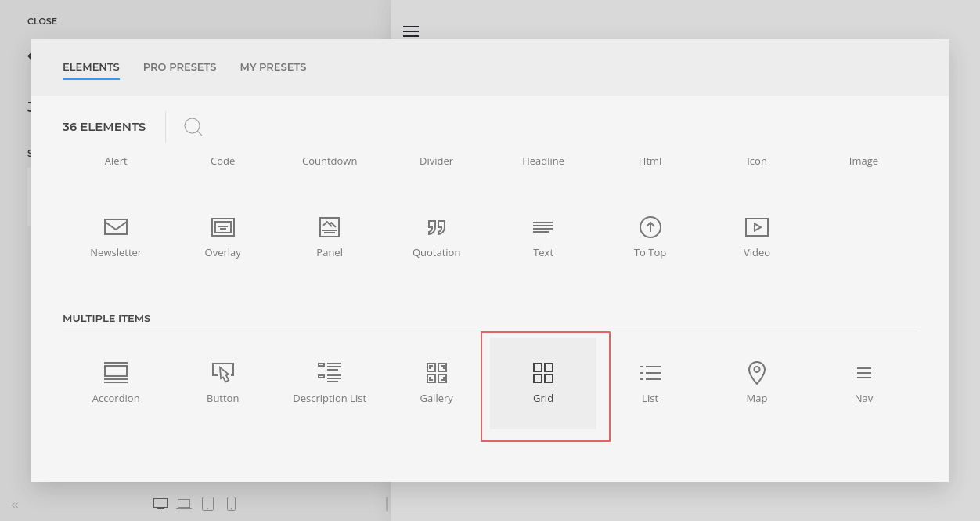Select the Grid element

[543, 383]
